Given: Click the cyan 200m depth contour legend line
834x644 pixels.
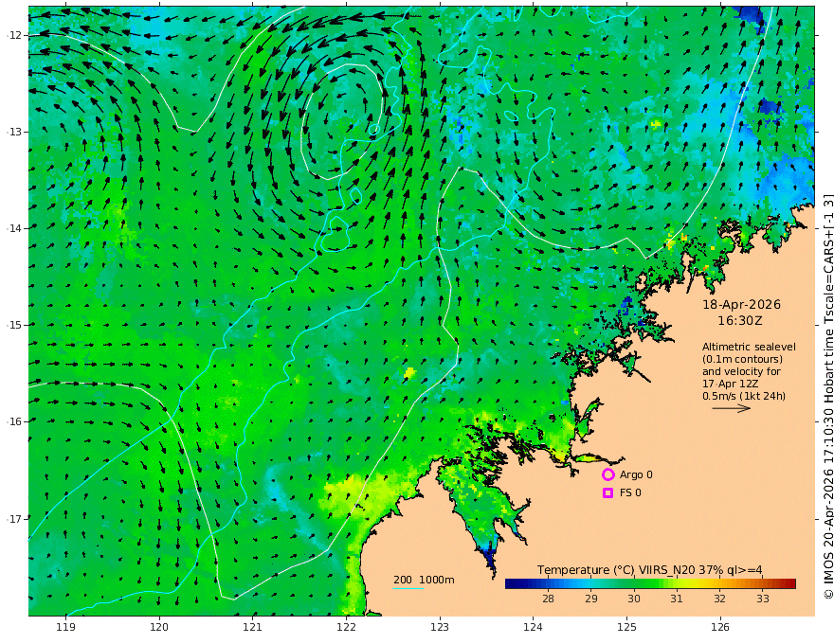Looking at the screenshot, I should click(408, 589).
